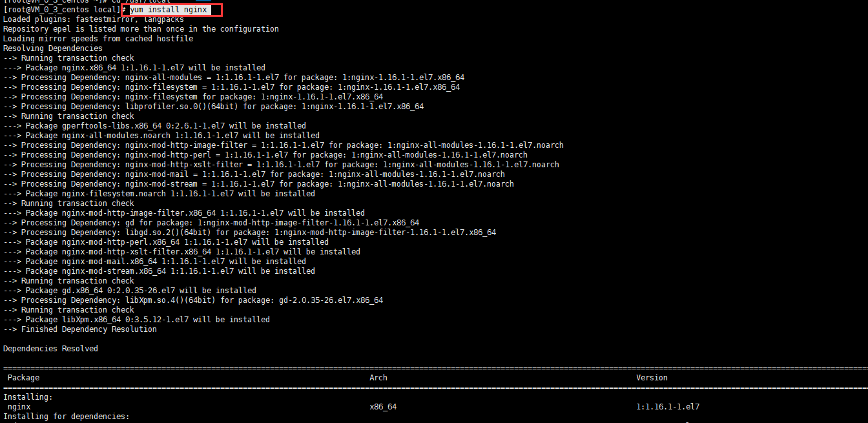This screenshot has width=868, height=423.
Task: Click the typed command "yum install nginx"
Action: 168,10
